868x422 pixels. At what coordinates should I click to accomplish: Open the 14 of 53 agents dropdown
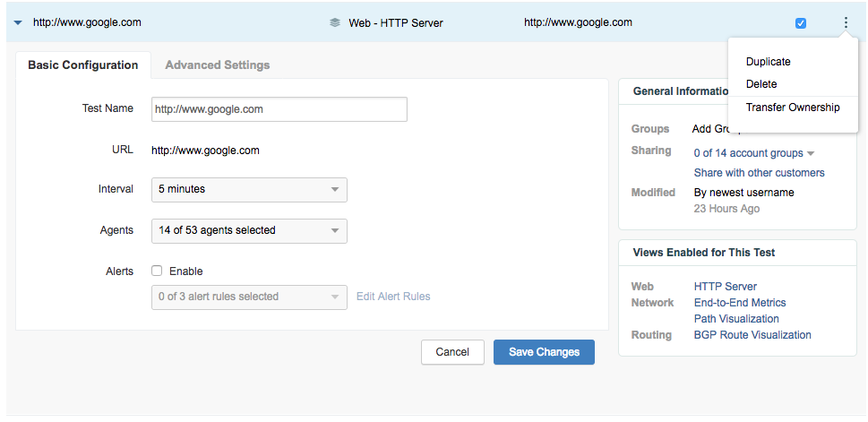point(249,231)
